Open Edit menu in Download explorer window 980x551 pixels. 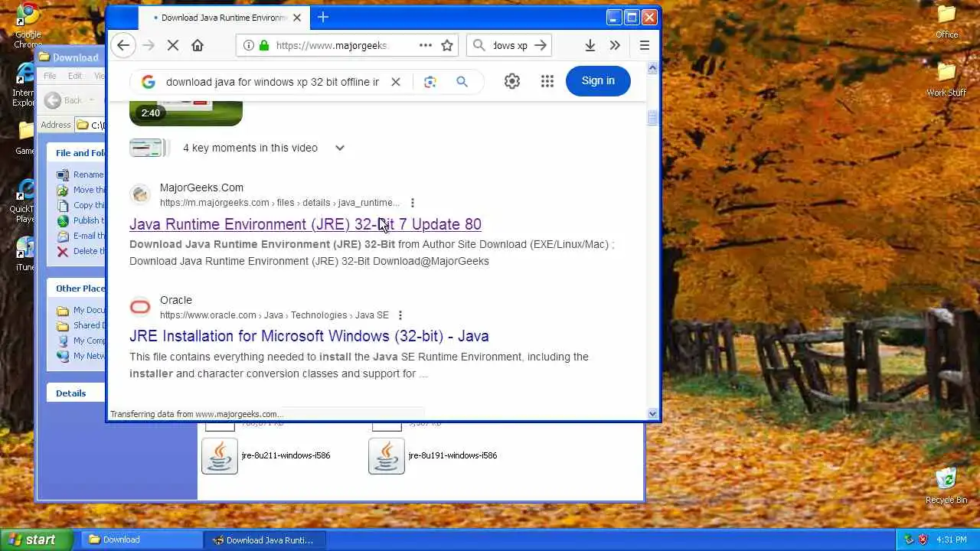tap(75, 76)
